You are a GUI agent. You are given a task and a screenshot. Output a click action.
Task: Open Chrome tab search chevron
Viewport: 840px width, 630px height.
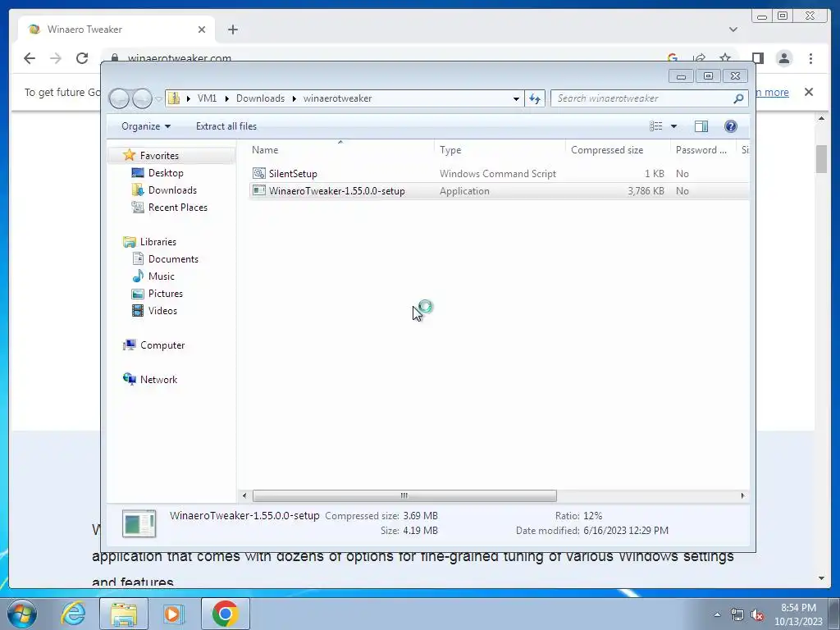coord(733,30)
